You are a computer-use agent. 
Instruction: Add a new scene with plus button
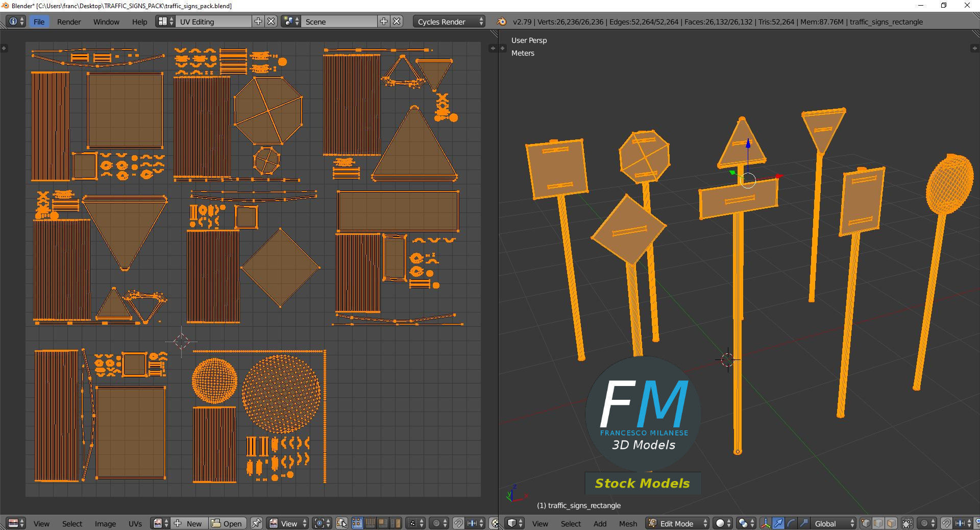coord(384,21)
